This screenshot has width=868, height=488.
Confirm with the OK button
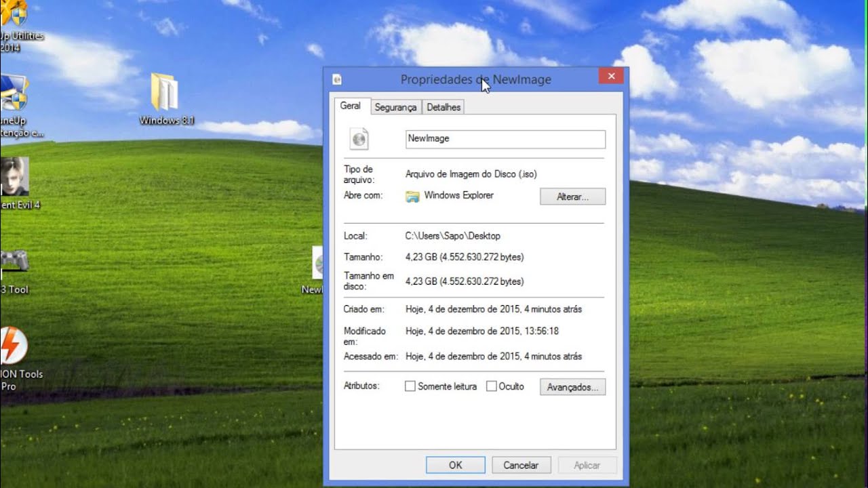[x=456, y=465]
